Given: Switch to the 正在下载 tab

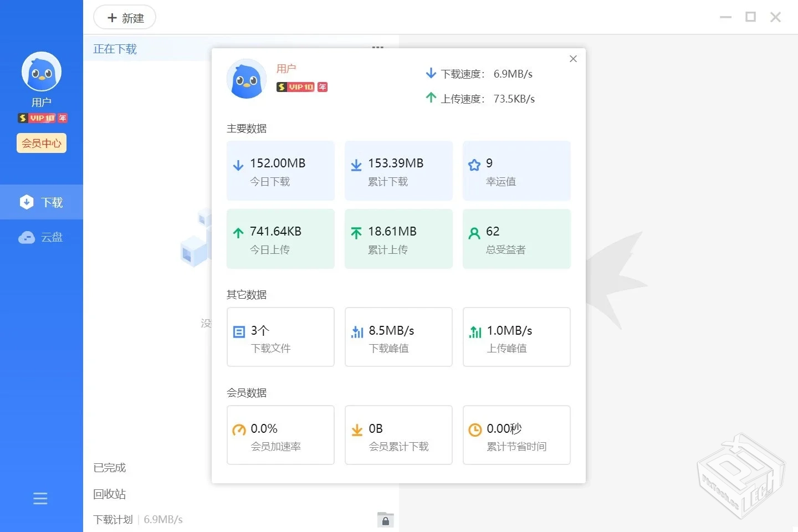Looking at the screenshot, I should click(115, 49).
